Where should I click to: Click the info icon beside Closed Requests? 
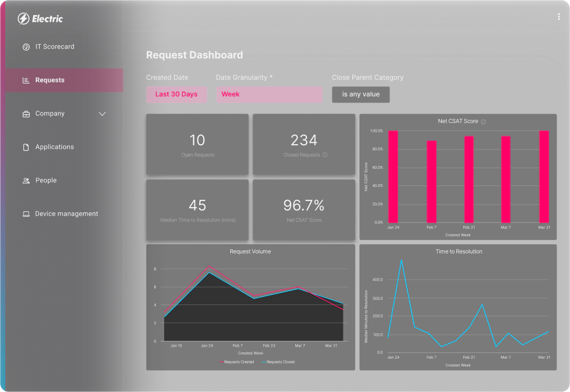[326, 155]
